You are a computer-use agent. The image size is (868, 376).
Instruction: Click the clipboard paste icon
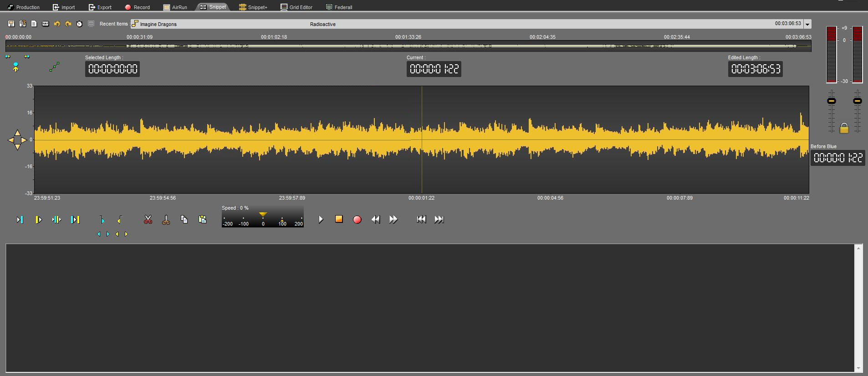click(x=203, y=220)
